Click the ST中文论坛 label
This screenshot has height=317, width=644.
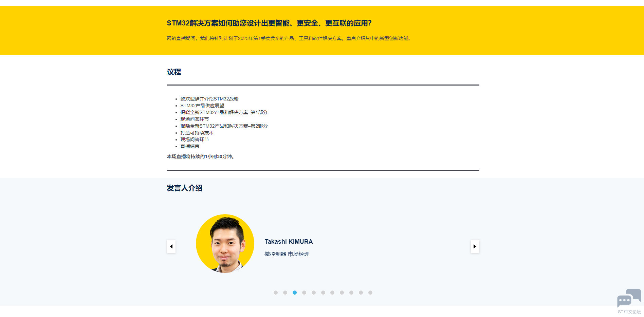[629, 312]
